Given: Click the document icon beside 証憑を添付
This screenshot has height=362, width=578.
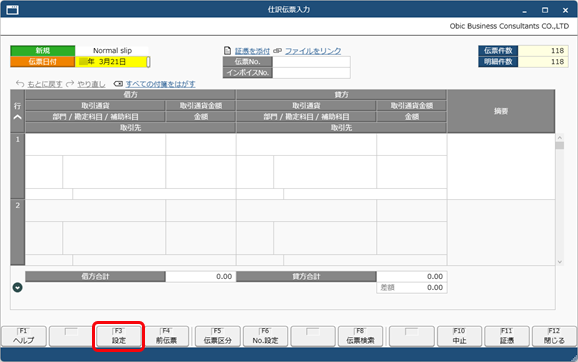Looking at the screenshot, I should 227,51.
